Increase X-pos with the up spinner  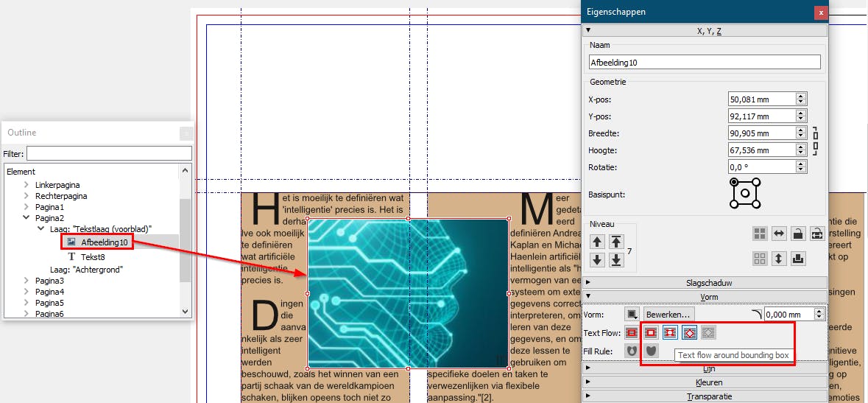pyautogui.click(x=800, y=97)
